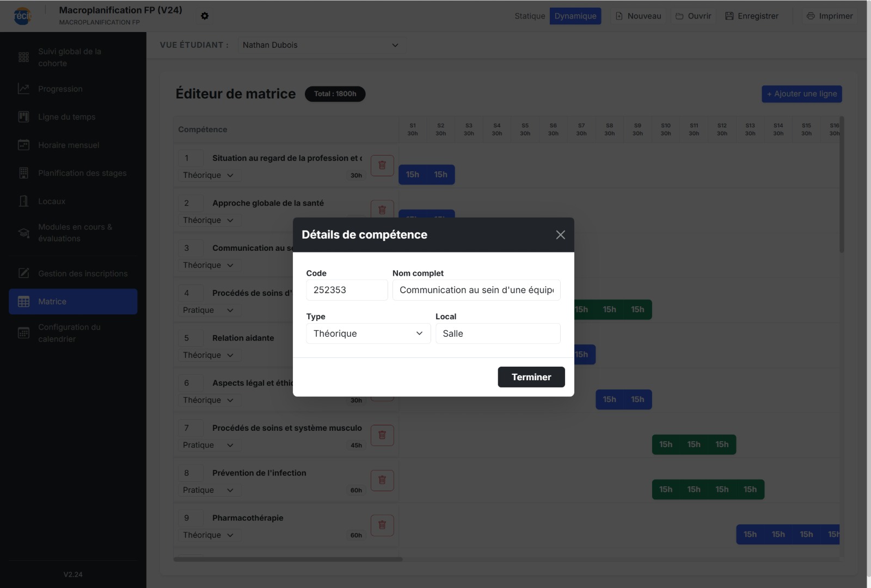Switch to Statique mode
Image resolution: width=871 pixels, height=588 pixels.
pyautogui.click(x=529, y=16)
